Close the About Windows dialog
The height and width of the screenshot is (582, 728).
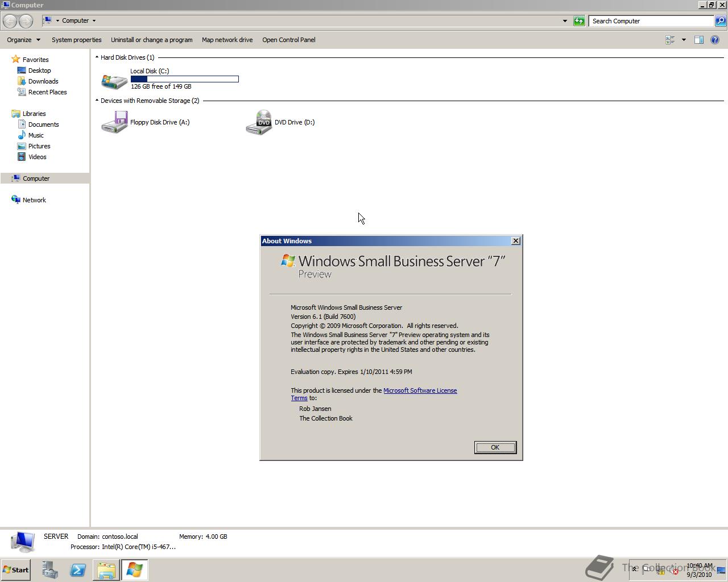(516, 241)
